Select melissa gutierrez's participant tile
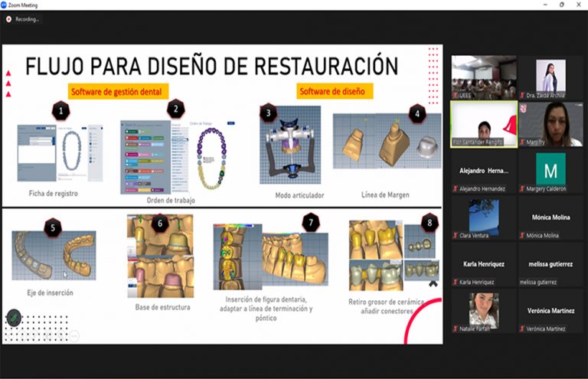588x379 pixels. pos(550,264)
